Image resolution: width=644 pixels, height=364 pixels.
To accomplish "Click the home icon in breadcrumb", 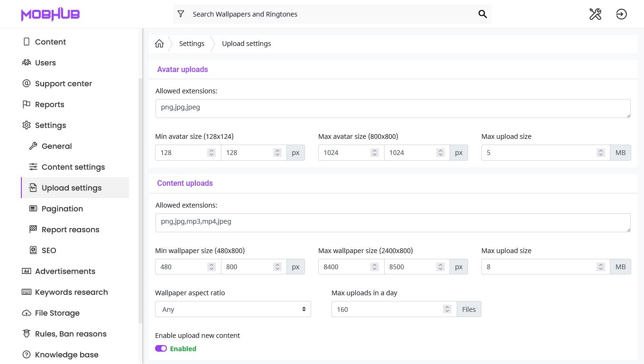I will pyautogui.click(x=159, y=44).
